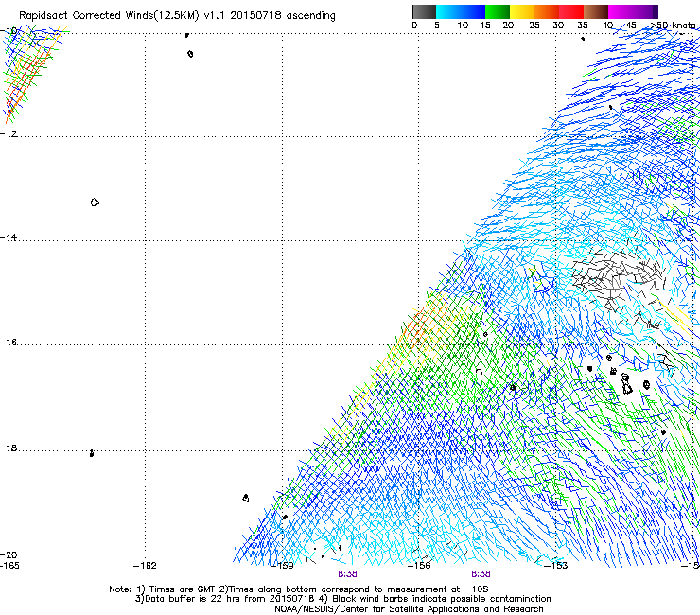
Task: Click the gray 0-5 knots color swatch
Action: (x=424, y=11)
